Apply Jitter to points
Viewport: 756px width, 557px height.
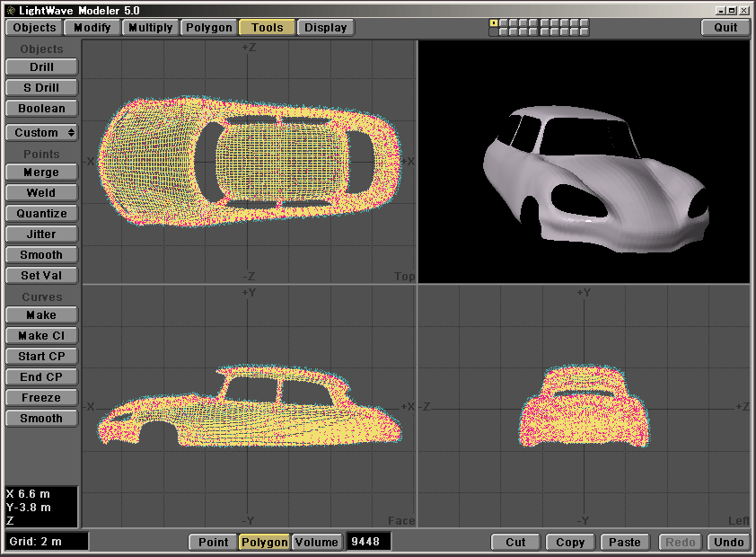coord(41,234)
